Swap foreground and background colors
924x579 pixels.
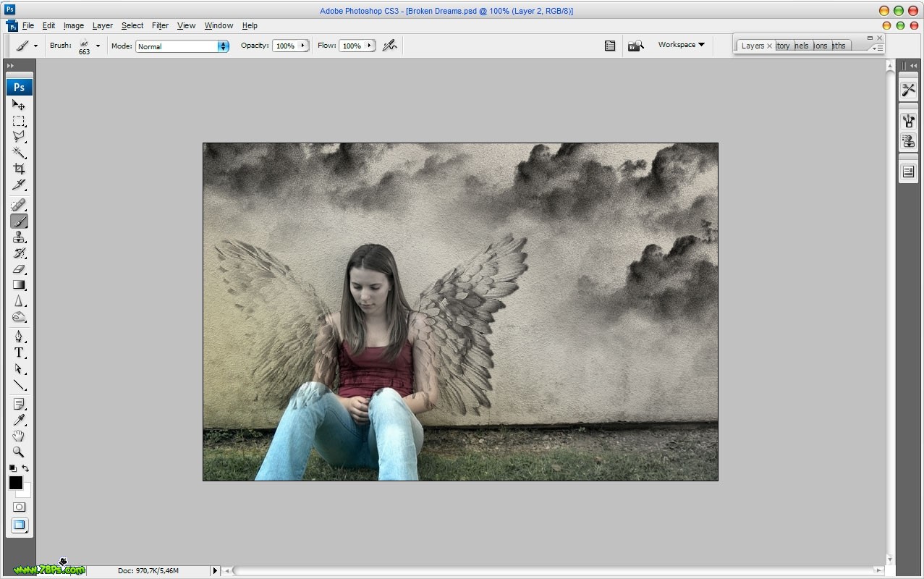coord(25,468)
